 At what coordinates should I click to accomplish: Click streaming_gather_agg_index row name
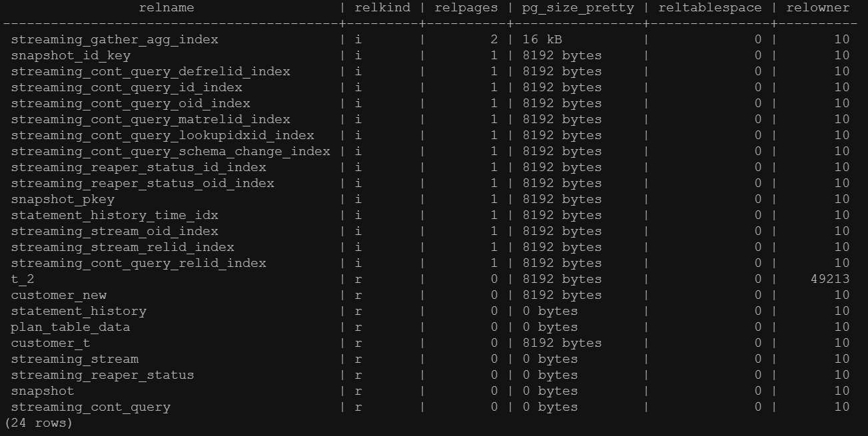(115, 39)
